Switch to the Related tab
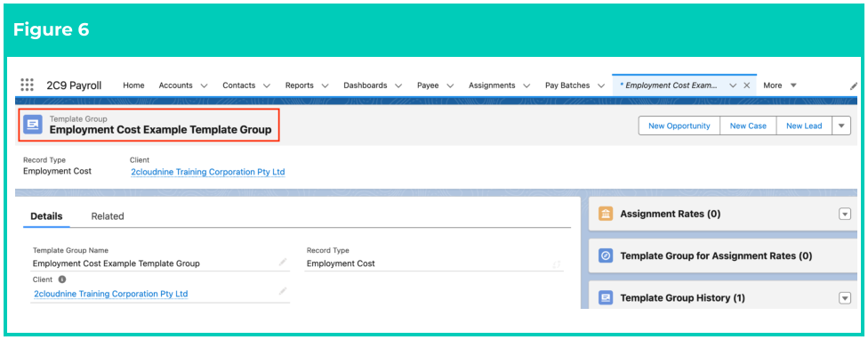This screenshot has height=340, width=868. tap(108, 216)
